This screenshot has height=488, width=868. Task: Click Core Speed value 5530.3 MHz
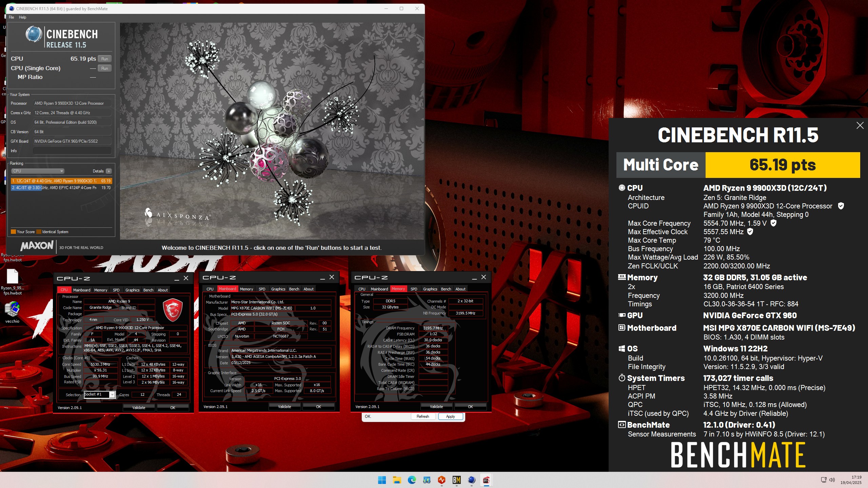(100, 364)
